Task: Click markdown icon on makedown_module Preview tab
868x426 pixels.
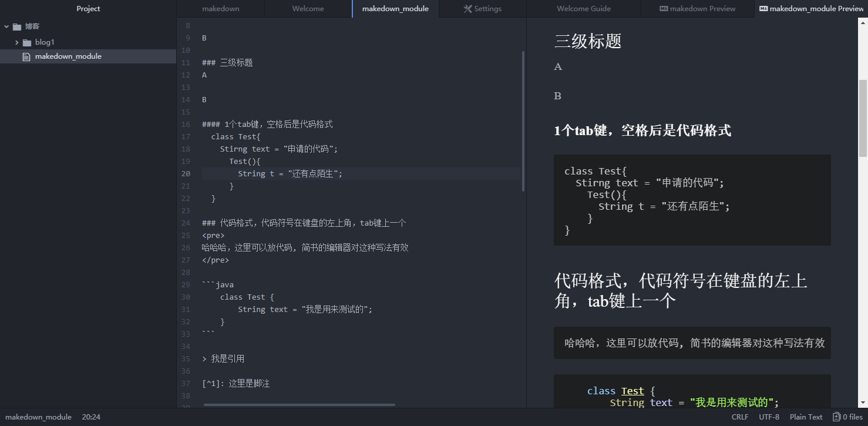Action: (x=763, y=9)
